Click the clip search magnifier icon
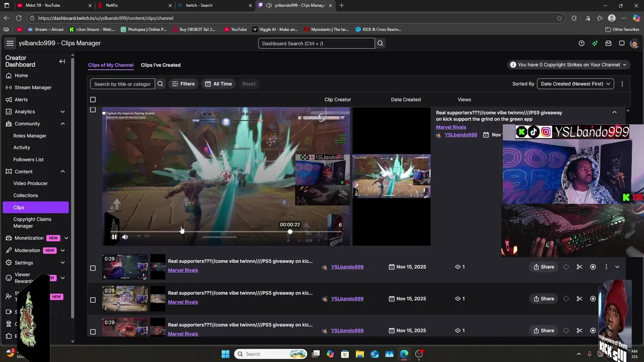Screen dimensions: 644x362 click(160, 84)
